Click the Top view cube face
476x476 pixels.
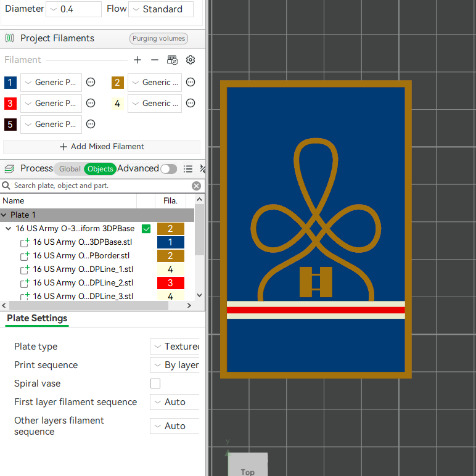pos(248,464)
